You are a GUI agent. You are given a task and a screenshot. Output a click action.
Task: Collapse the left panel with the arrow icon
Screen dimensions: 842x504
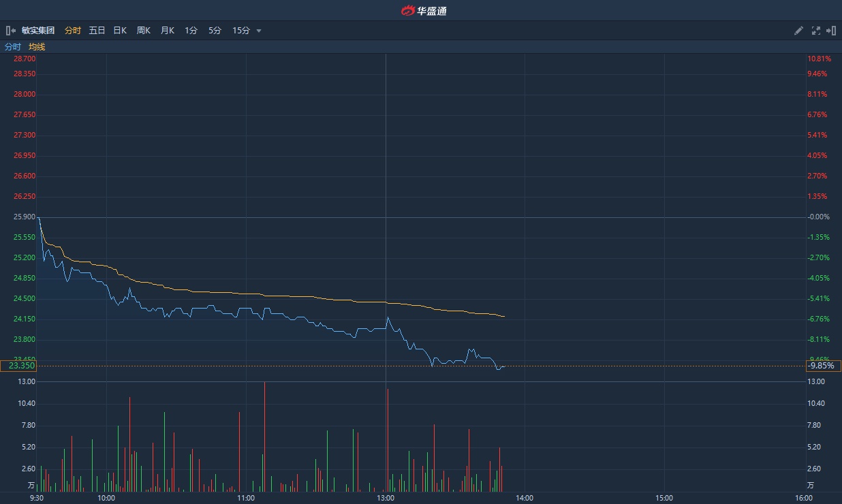[x=10, y=31]
